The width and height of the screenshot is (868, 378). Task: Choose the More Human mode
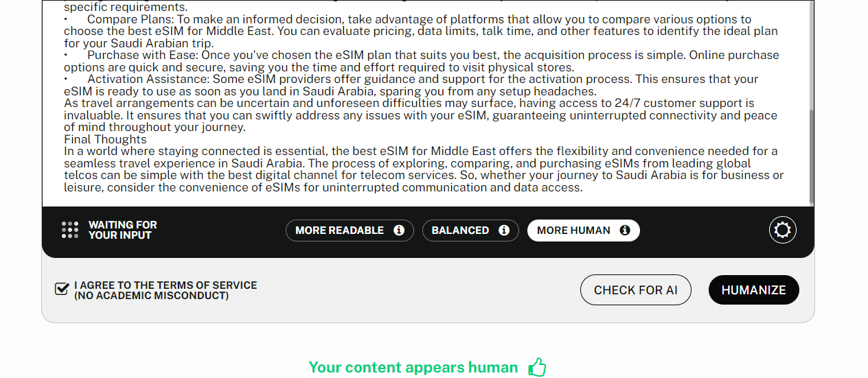tap(573, 231)
